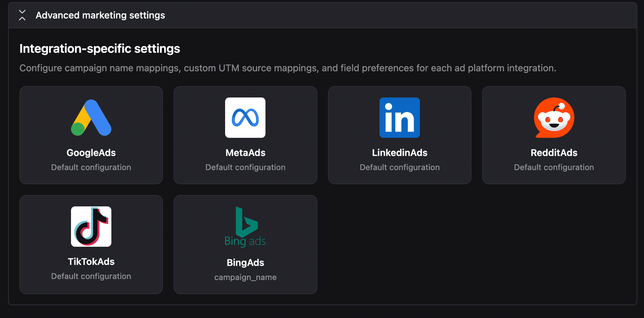Viewport: 644px width, 318px height.
Task: Click Default configuration under TikTokAds
Action: (91, 276)
